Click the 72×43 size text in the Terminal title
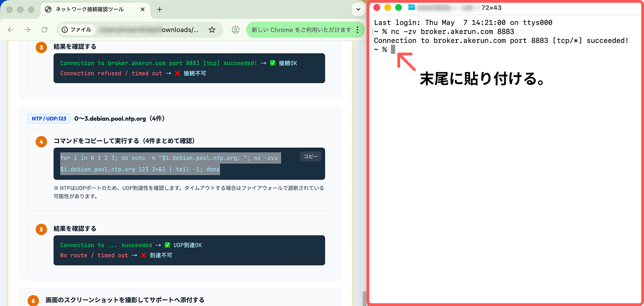This screenshot has height=306, width=644. 491,7
